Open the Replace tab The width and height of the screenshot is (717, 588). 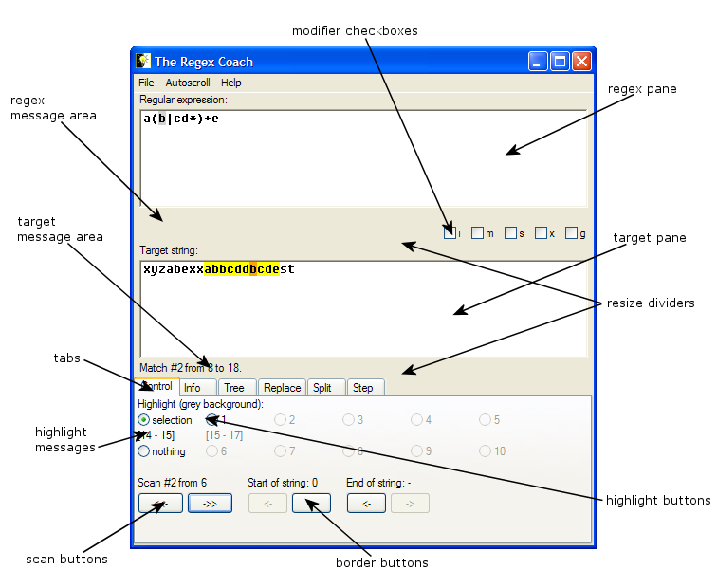pos(282,388)
